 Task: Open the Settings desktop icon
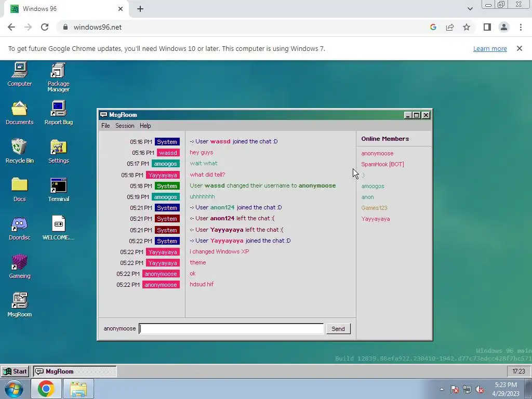[x=58, y=151]
